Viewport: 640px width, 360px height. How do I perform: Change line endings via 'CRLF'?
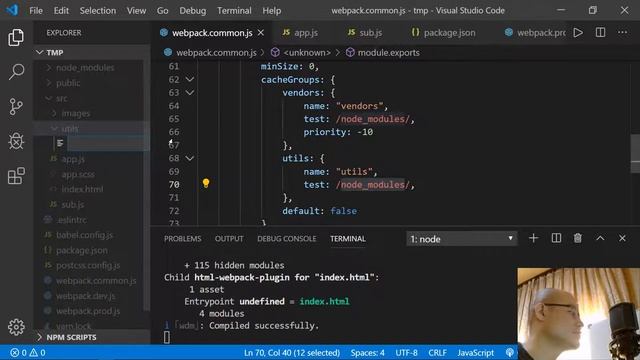[437, 353]
